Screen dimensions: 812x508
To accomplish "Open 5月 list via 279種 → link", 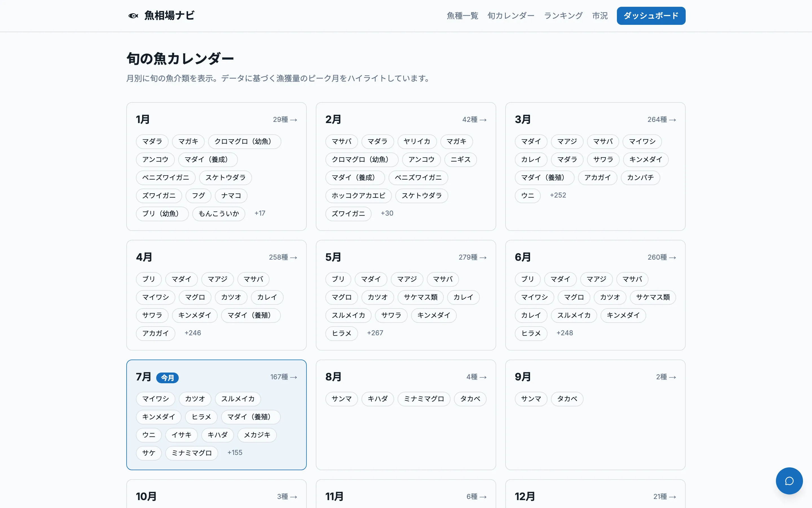I will point(473,257).
